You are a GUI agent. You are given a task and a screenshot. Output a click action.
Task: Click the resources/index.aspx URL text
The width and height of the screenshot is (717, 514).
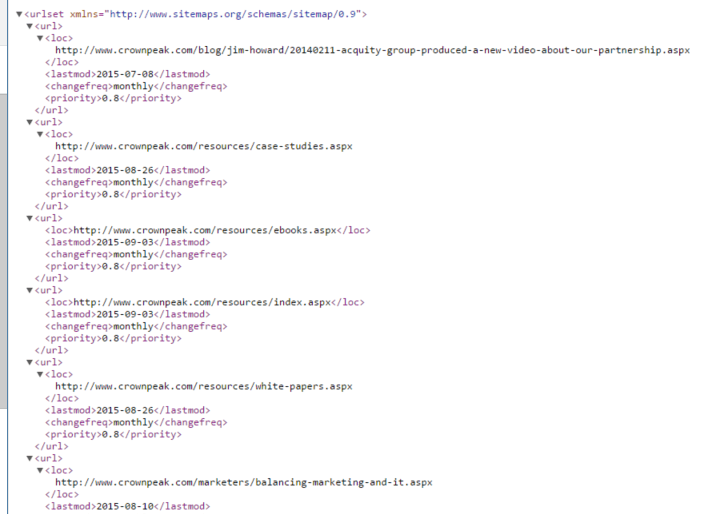203,302
